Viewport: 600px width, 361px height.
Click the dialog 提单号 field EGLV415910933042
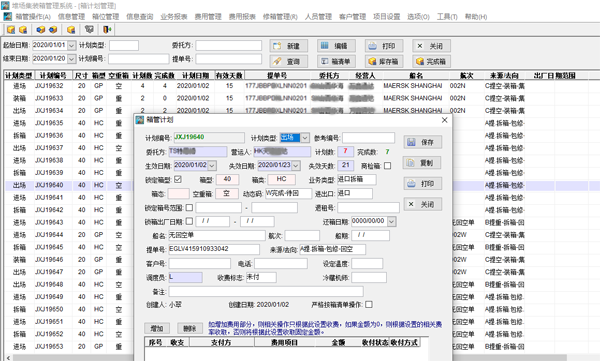point(214,249)
